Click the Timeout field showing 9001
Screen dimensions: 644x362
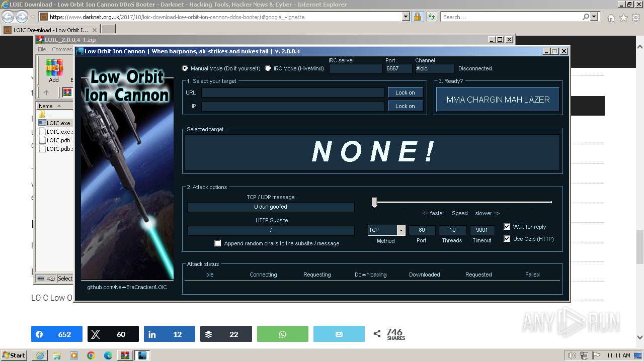click(482, 230)
